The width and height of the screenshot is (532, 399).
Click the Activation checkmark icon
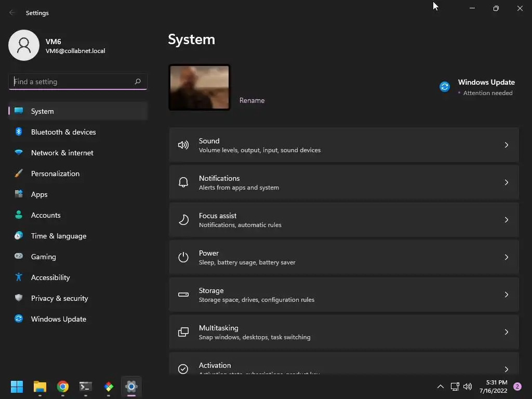183,369
